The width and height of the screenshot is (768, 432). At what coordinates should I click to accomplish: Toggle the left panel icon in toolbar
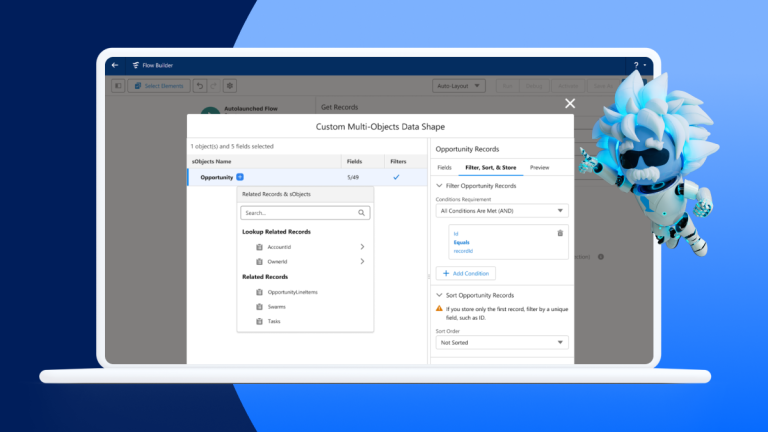pos(118,86)
